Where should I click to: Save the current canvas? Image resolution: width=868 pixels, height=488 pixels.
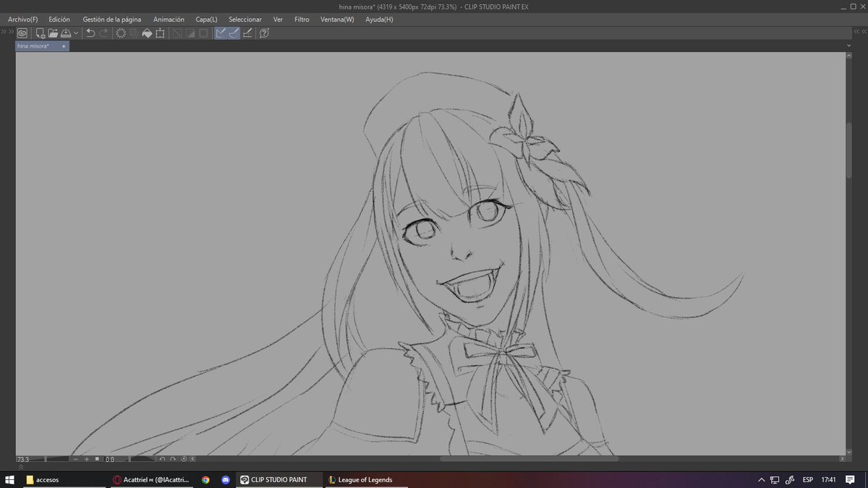pos(66,33)
